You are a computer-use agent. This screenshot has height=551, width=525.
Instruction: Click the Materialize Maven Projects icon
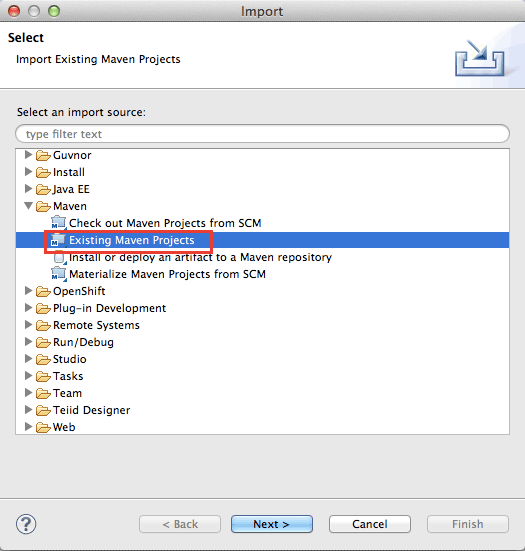click(59, 274)
